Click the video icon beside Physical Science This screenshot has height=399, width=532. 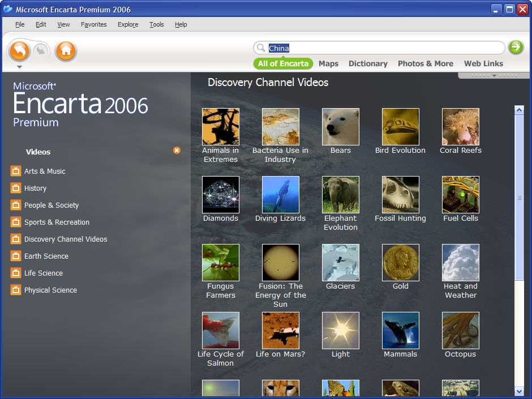[16, 290]
